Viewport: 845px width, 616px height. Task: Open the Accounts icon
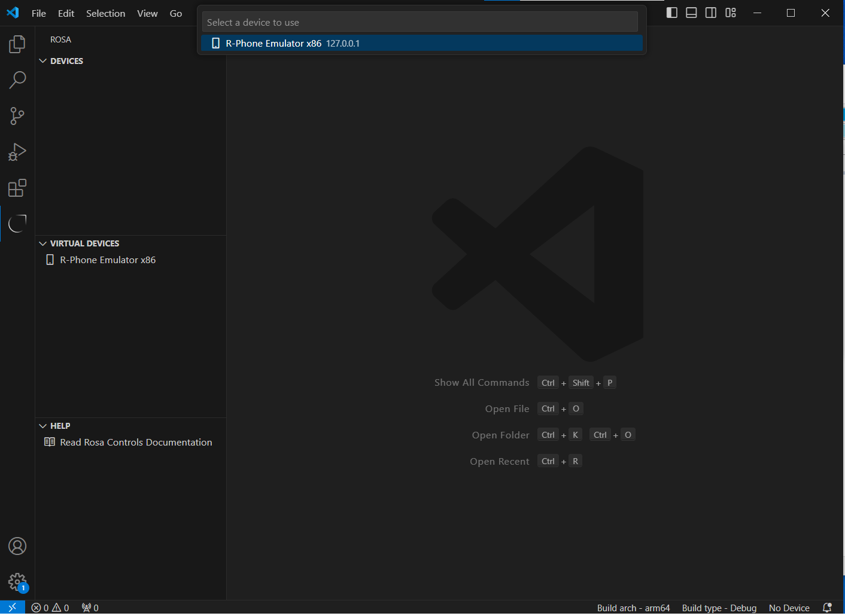(x=17, y=546)
